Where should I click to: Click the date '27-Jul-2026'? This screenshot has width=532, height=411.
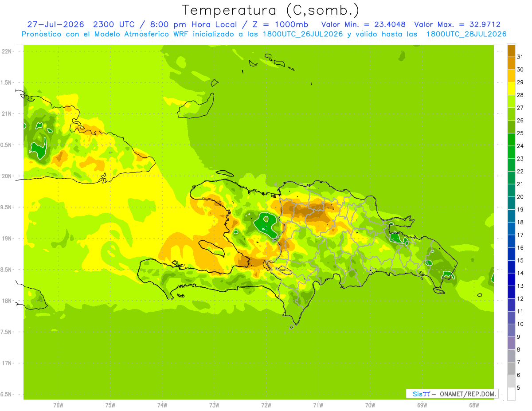(55, 24)
